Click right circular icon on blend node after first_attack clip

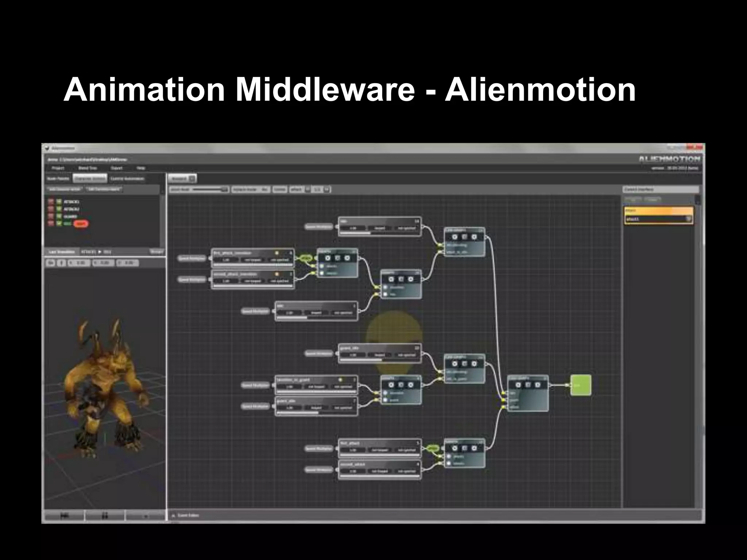pyautogui.click(x=474, y=448)
